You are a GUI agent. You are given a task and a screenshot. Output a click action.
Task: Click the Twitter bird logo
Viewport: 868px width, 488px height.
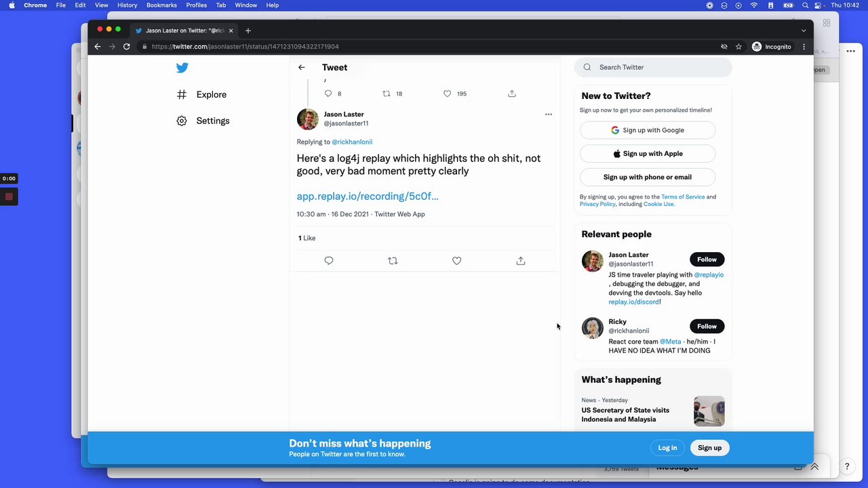click(x=182, y=68)
